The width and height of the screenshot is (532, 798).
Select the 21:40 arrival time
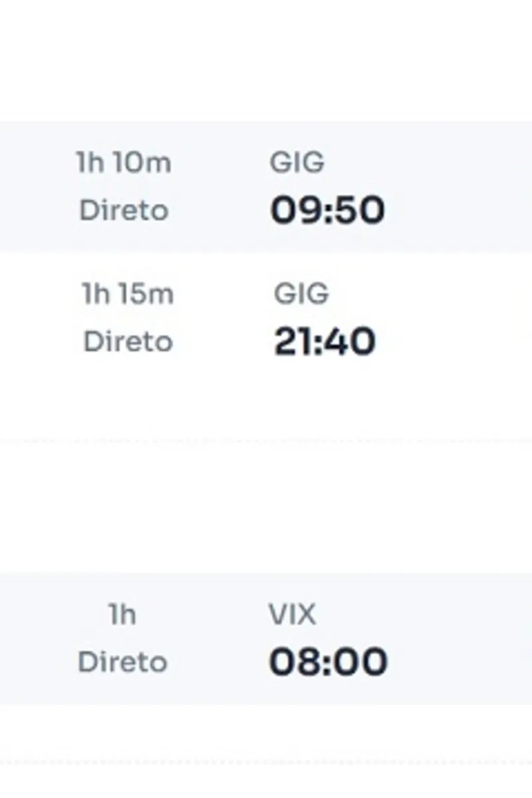(325, 342)
